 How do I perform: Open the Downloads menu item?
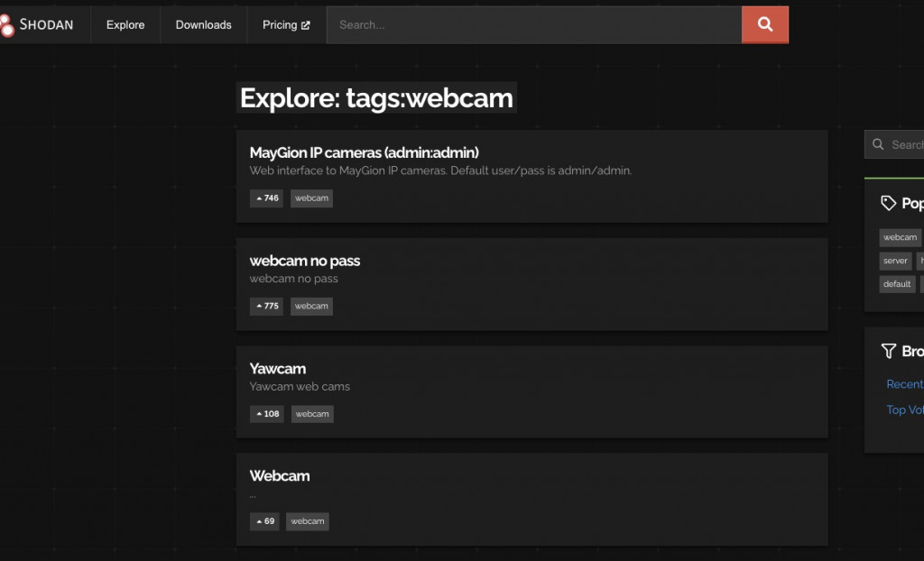(x=203, y=24)
